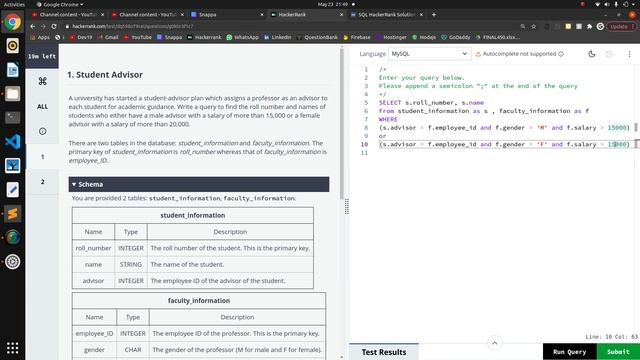The image size is (640, 360).
Task: Open Terminal from the dock
Action: coord(13,118)
